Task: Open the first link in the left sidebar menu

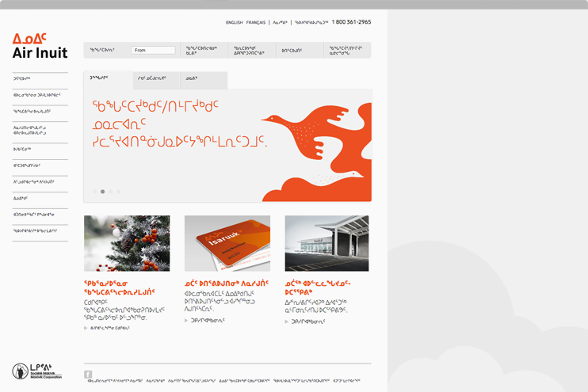Action: point(21,78)
